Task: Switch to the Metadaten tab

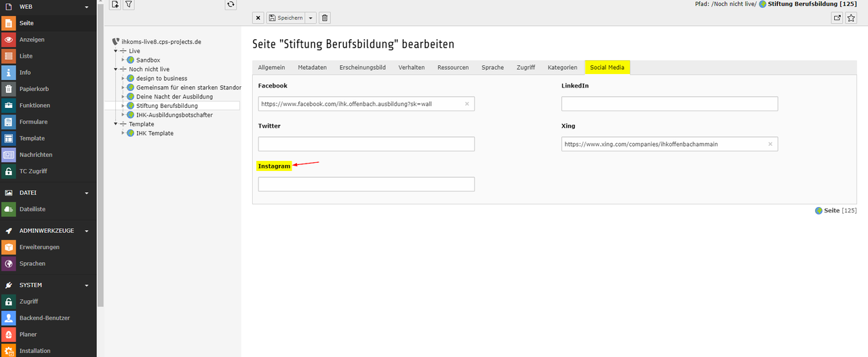Action: pyautogui.click(x=312, y=67)
